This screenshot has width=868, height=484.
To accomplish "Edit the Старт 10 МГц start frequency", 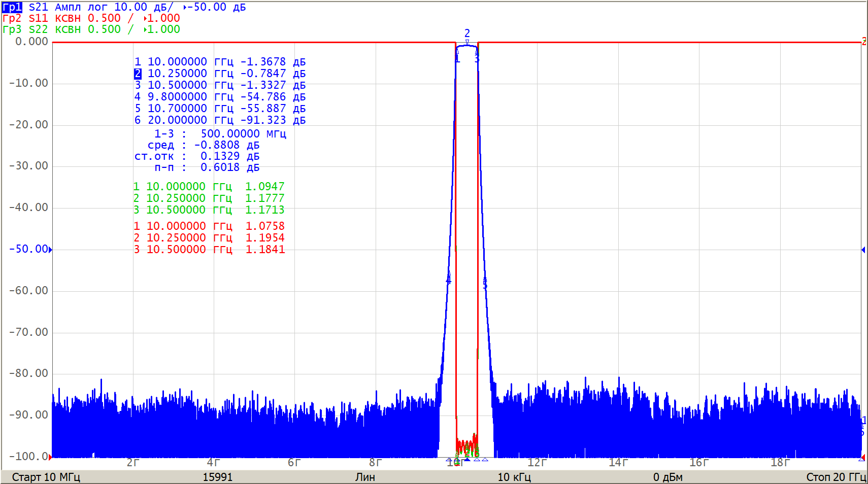I will (46, 477).
